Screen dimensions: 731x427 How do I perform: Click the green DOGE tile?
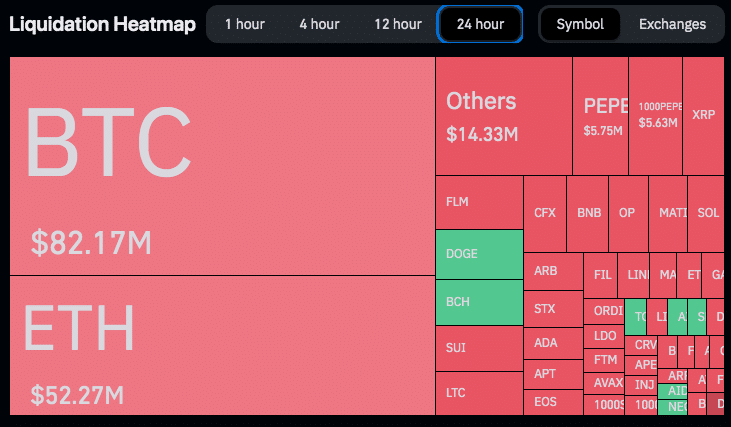479,254
